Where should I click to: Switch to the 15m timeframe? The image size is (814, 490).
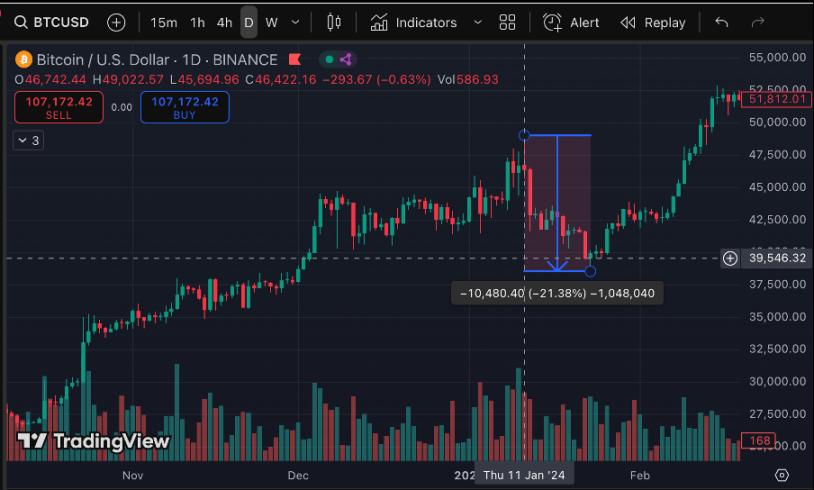coord(164,22)
